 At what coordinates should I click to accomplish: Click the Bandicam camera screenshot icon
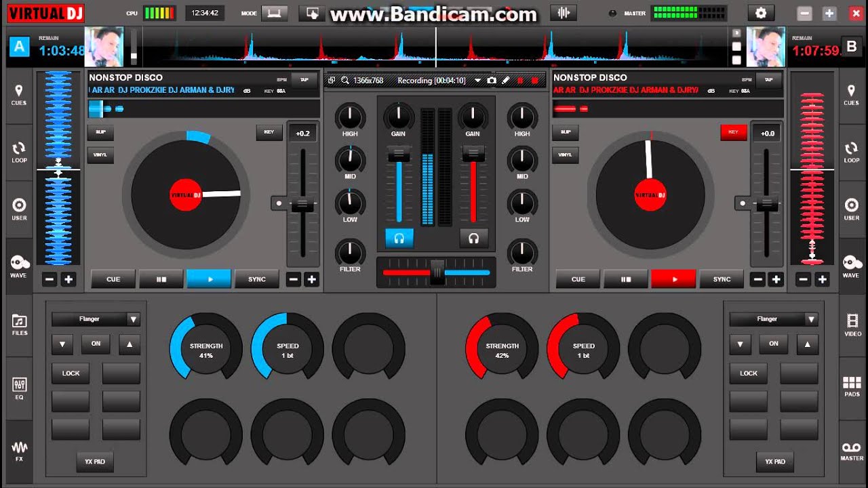coord(492,80)
